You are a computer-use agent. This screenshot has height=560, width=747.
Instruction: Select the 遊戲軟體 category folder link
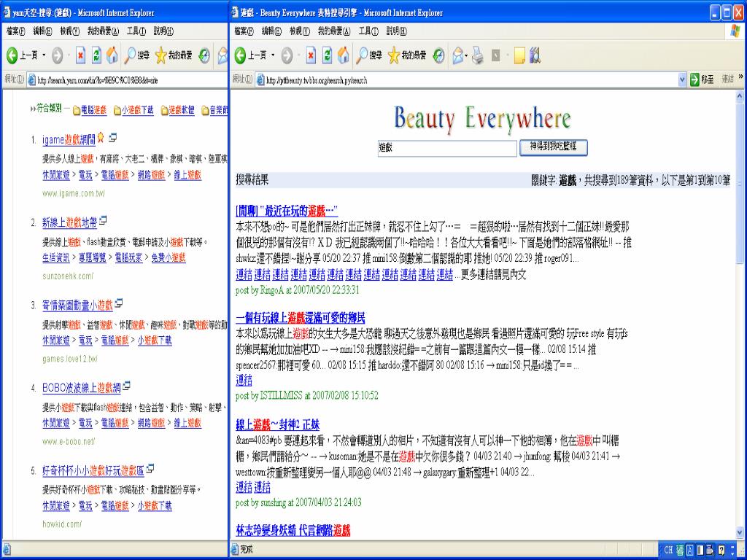[177, 110]
